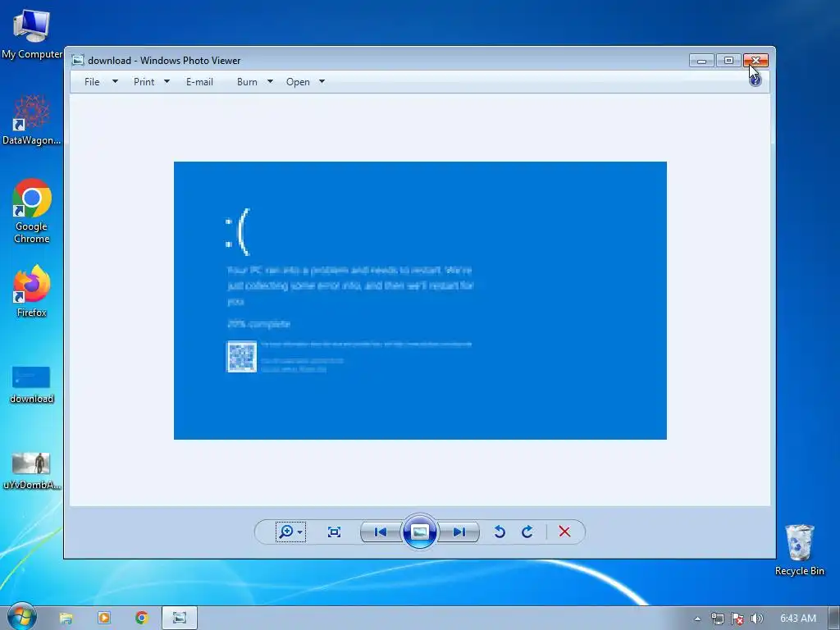Click the Actual Size fit button

[x=335, y=532]
